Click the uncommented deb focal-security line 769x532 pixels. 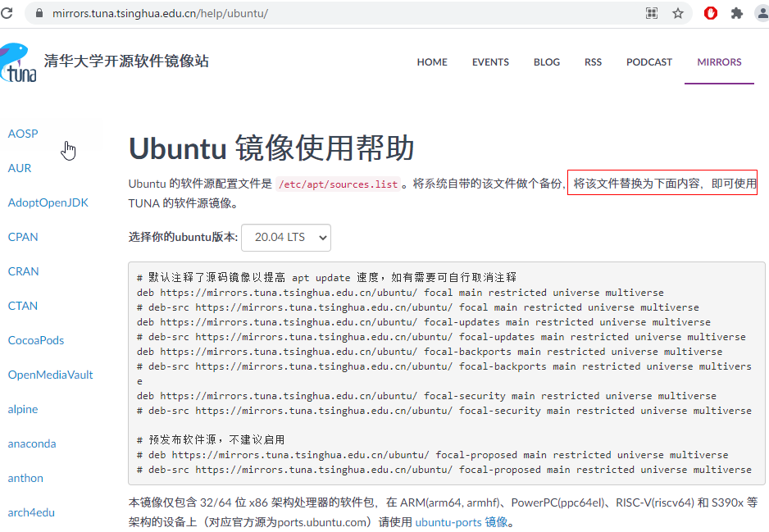(426, 396)
